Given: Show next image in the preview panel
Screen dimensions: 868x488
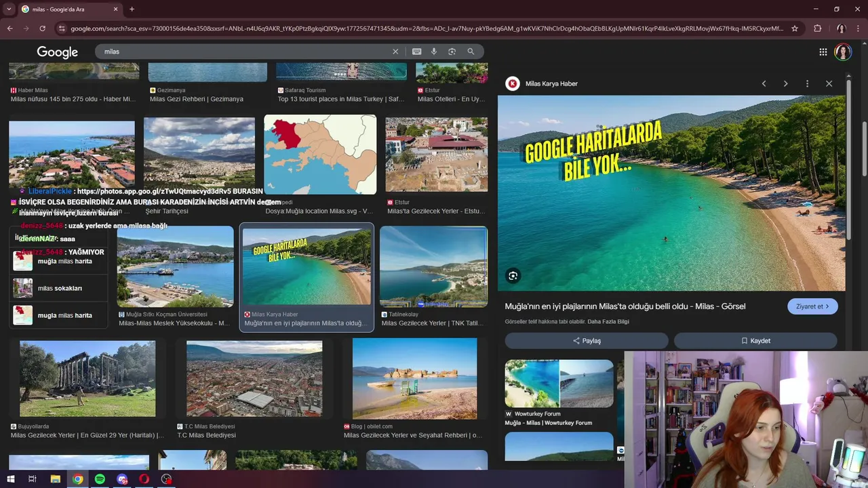Looking at the screenshot, I should pos(785,83).
